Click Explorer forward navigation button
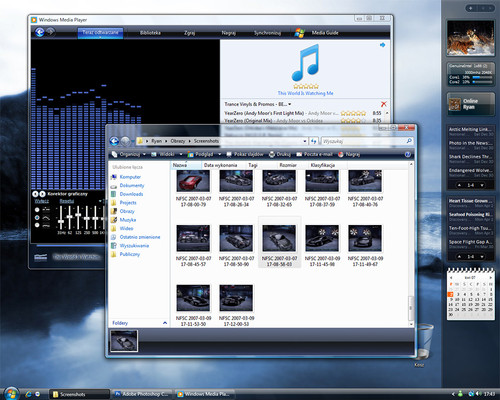The height and width of the screenshot is (400, 500). pyautogui.click(x=125, y=141)
